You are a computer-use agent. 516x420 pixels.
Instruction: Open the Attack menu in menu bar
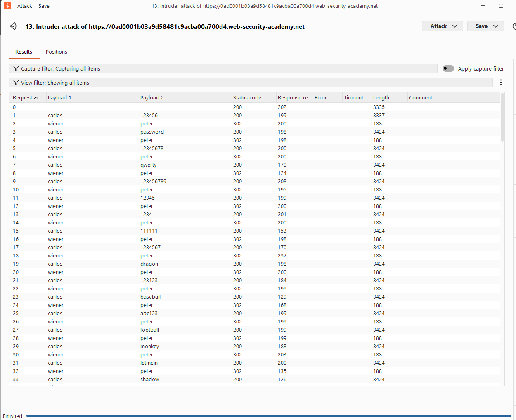24,6
